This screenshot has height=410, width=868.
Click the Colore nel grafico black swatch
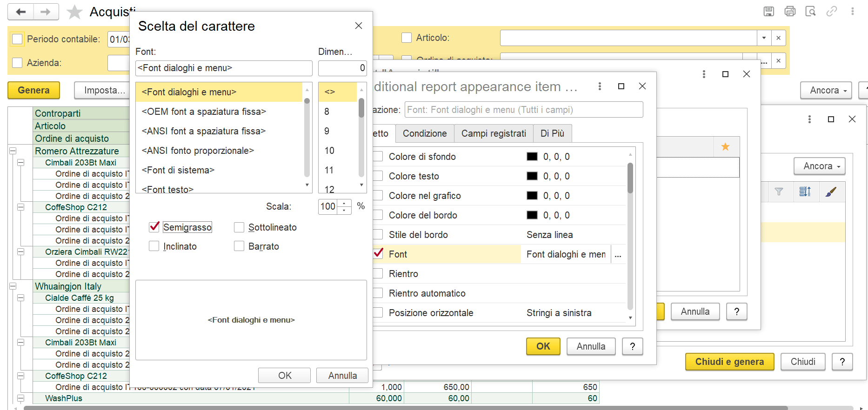click(x=532, y=196)
